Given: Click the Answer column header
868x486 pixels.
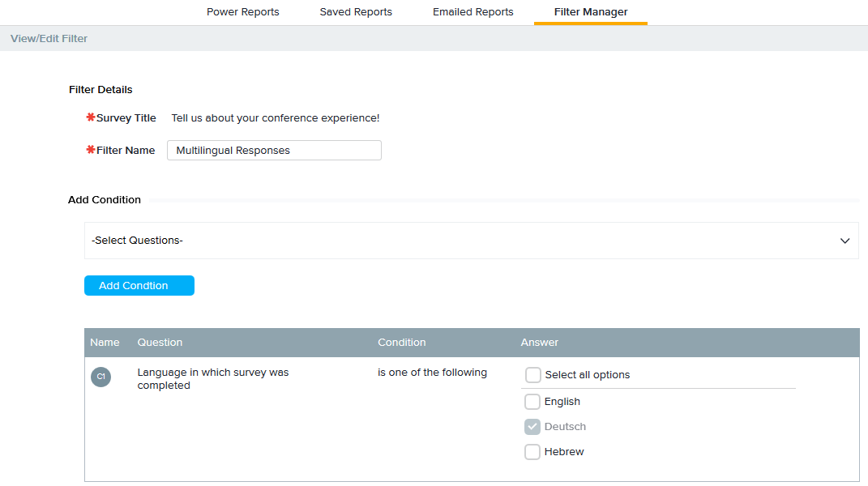Looking at the screenshot, I should click(x=539, y=343).
